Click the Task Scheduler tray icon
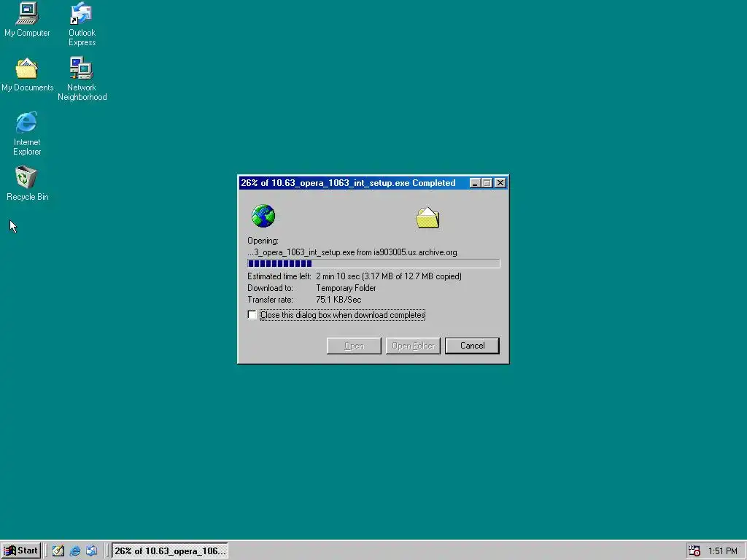Image resolution: width=747 pixels, height=560 pixels. tap(694, 551)
